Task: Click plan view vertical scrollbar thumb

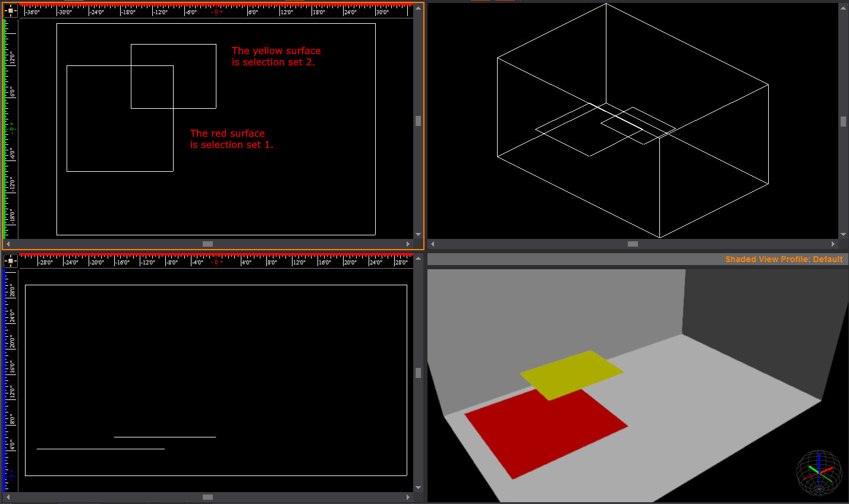Action: tap(418, 121)
